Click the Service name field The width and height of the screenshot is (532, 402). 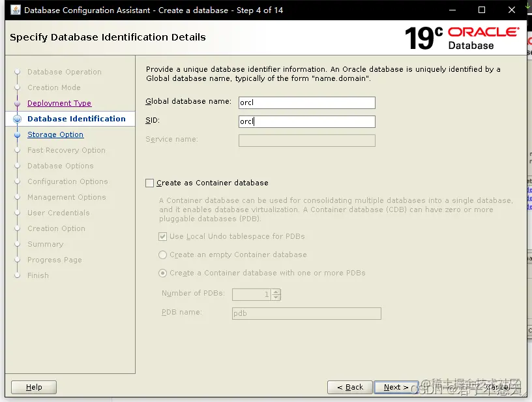click(x=306, y=140)
